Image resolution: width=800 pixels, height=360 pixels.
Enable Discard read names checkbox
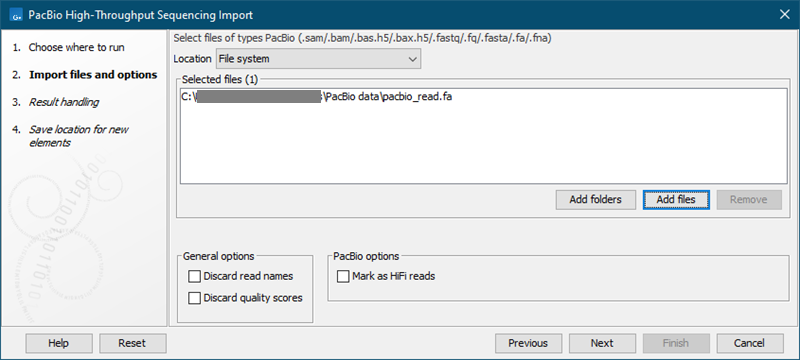coord(194,276)
